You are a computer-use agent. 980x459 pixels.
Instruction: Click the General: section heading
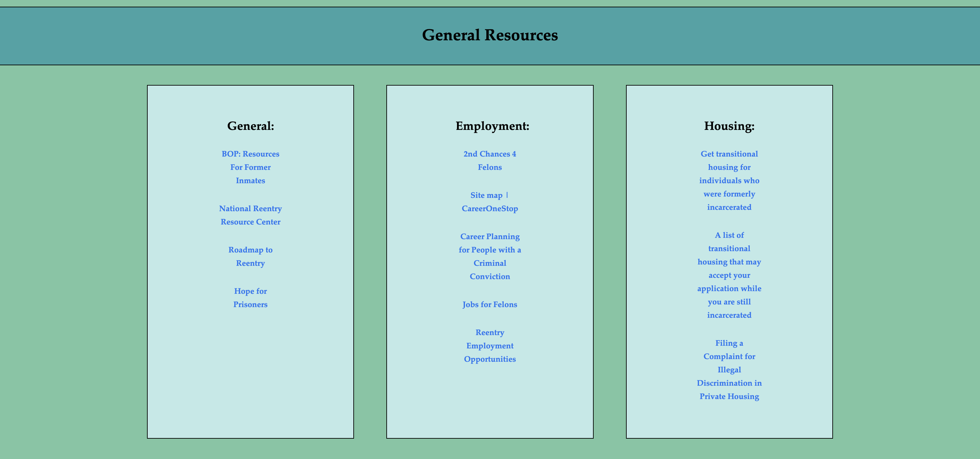pyautogui.click(x=250, y=126)
